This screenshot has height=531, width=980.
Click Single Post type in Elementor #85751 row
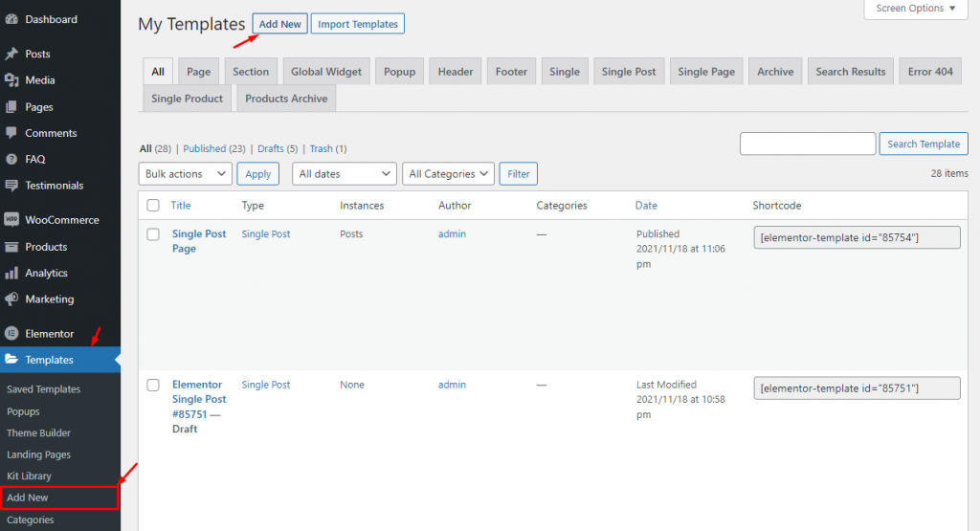pos(266,385)
